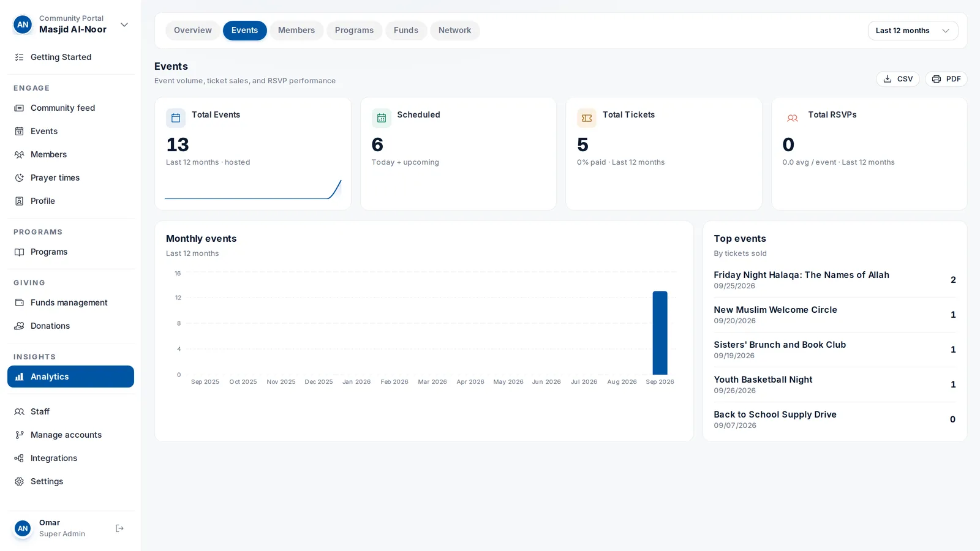Open Analytics in the sidebar
The height and width of the screenshot is (551, 980).
click(x=70, y=377)
